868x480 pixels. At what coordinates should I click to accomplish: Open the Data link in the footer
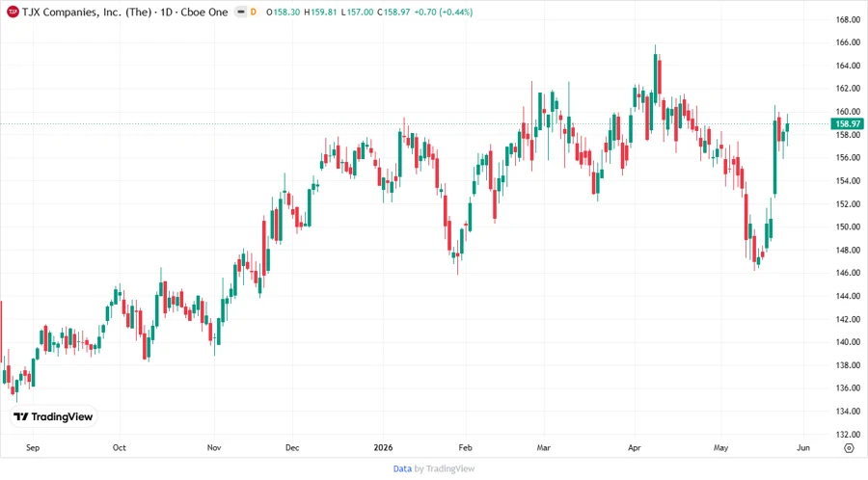(x=402, y=468)
